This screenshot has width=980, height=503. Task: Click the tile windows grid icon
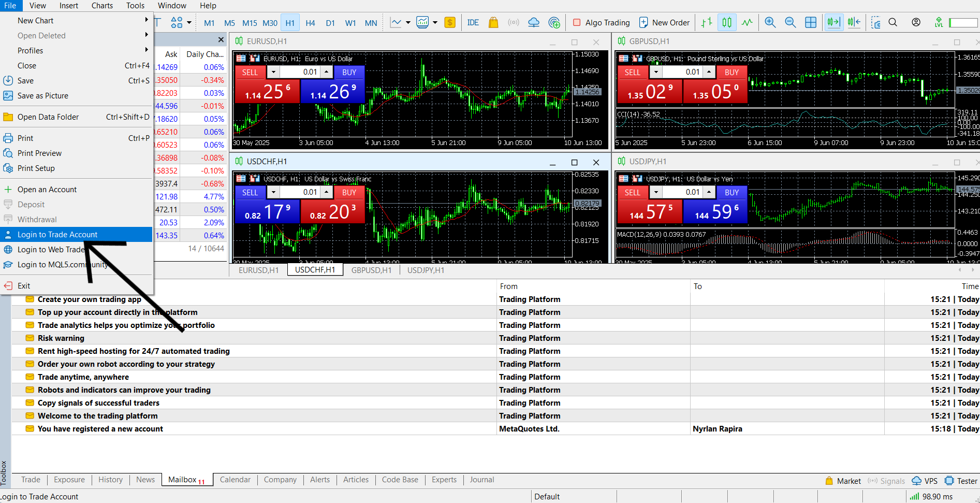click(x=811, y=22)
